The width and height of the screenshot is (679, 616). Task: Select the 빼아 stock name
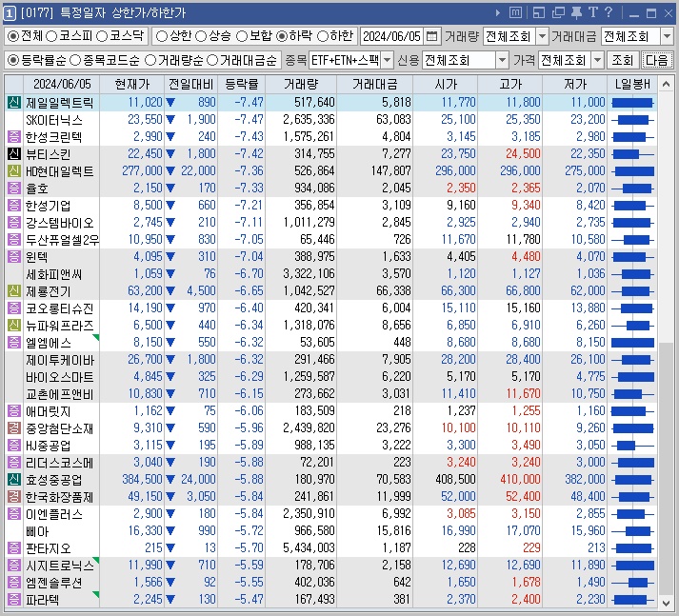tap(37, 531)
